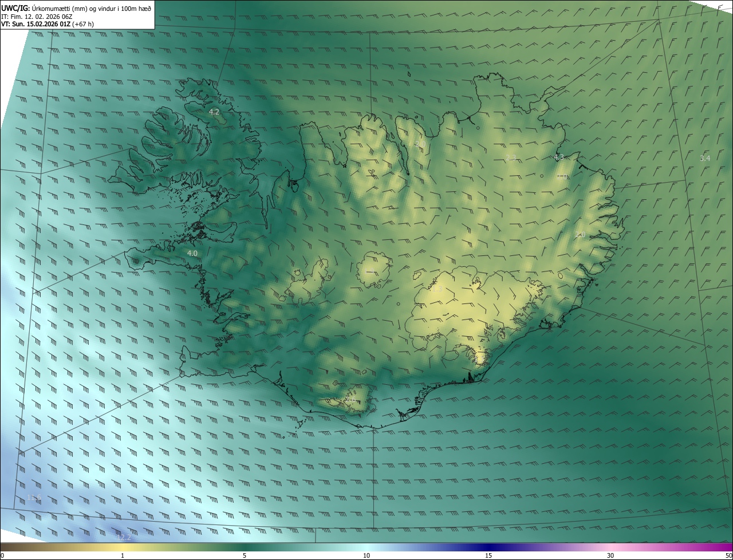Click the 1 tick label on the colour scale
Viewport: 733px width, 560px height.
(123, 555)
